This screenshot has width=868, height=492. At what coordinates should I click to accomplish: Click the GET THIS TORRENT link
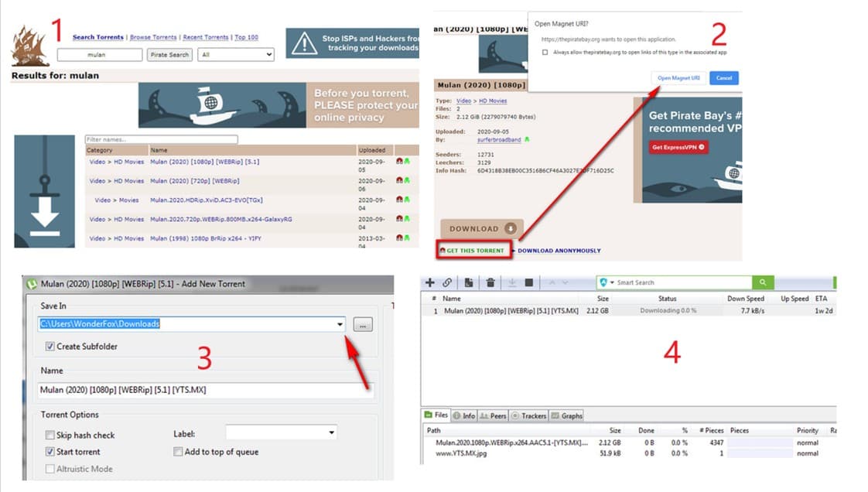click(473, 251)
